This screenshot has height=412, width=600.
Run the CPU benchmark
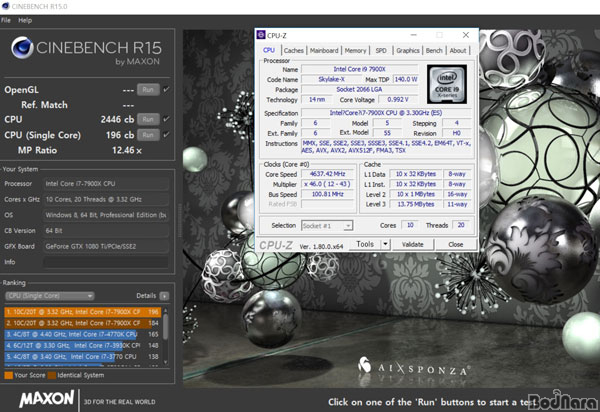(148, 119)
